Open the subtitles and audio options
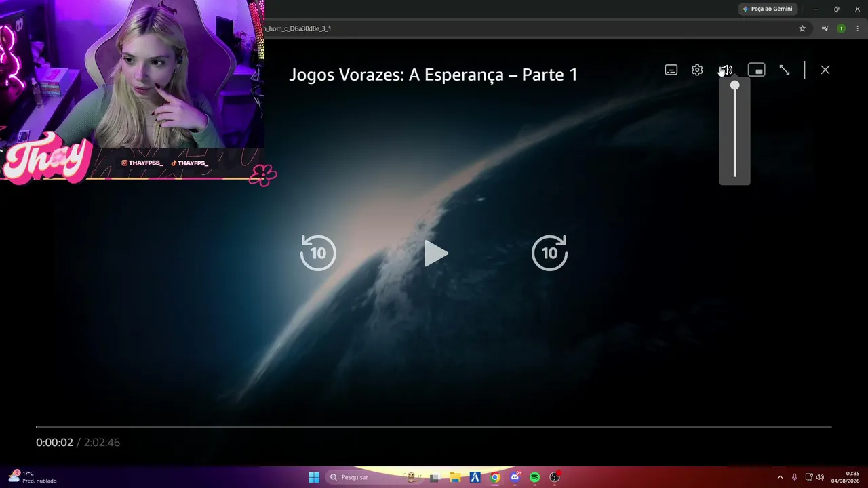Viewport: 868px width, 488px height. click(671, 70)
